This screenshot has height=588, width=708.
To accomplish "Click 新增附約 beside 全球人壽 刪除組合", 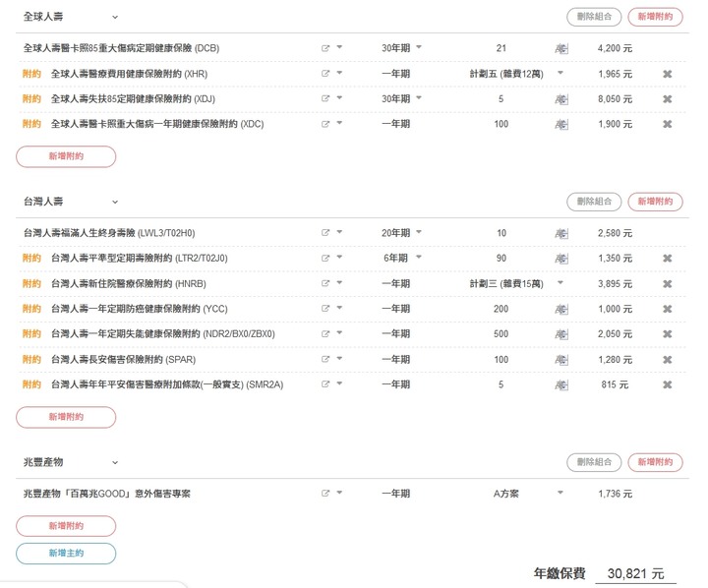I will click(x=655, y=17).
